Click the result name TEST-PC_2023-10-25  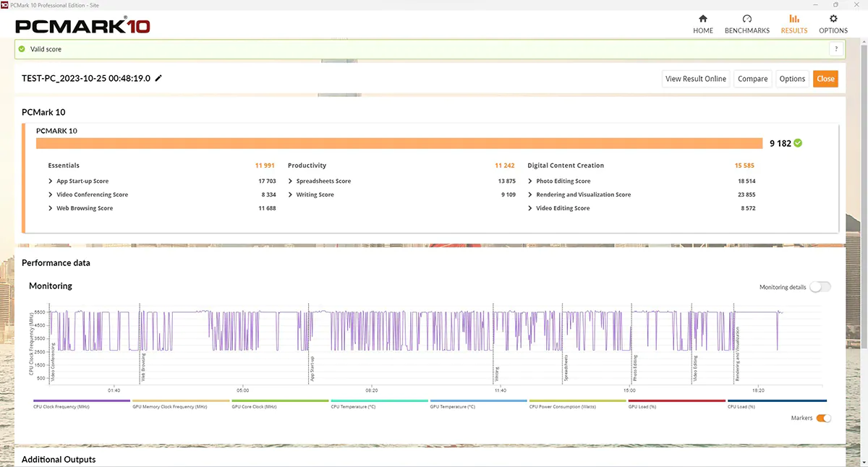pyautogui.click(x=86, y=78)
